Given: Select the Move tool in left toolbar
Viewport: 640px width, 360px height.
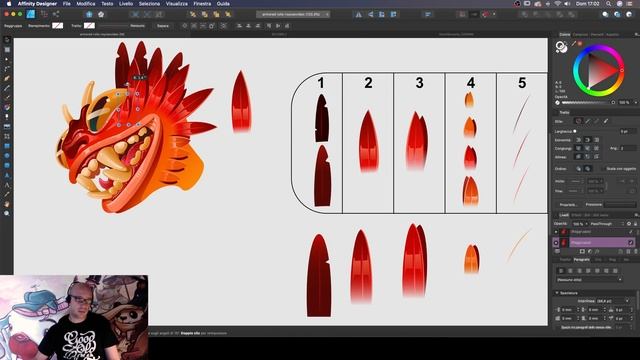Looking at the screenshot, I should (7, 40).
